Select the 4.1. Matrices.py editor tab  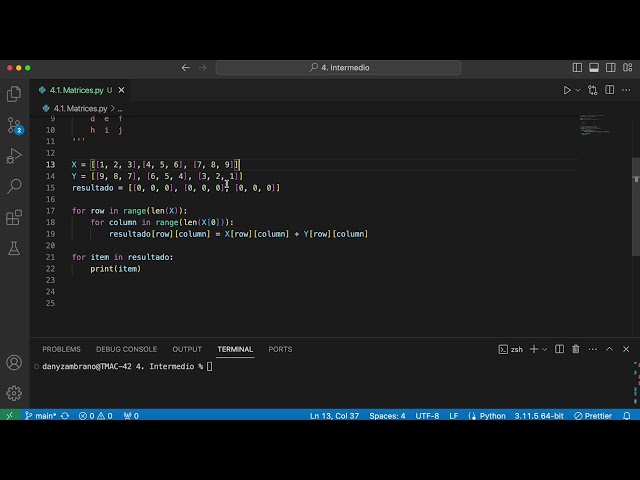click(x=78, y=90)
